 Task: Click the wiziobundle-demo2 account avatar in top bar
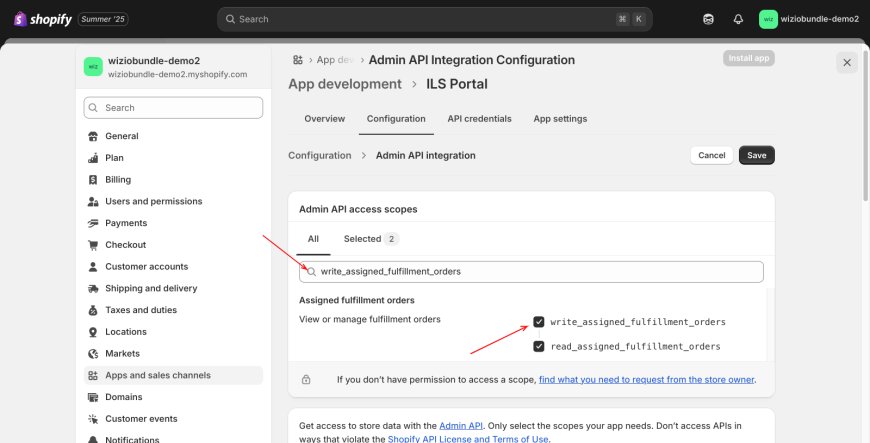tap(768, 19)
